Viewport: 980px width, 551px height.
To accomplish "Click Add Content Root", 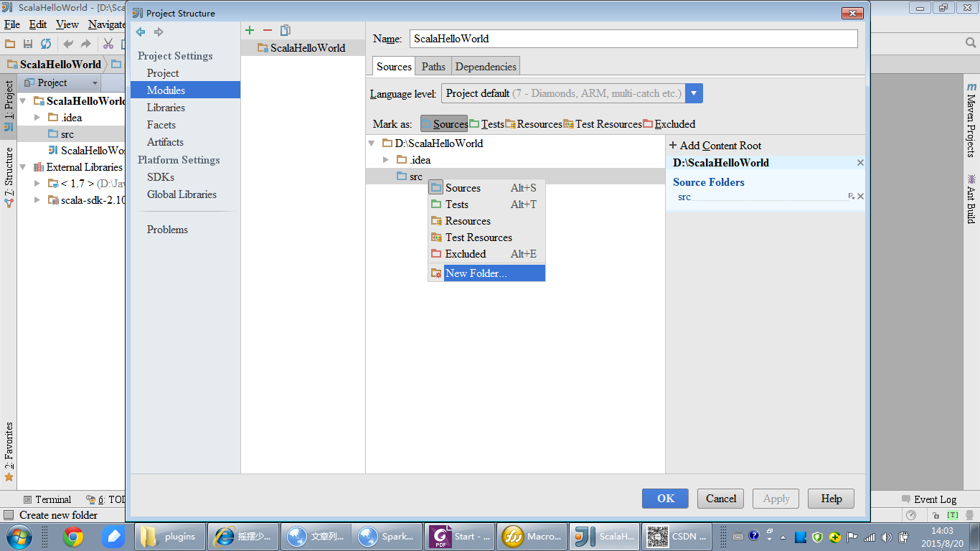I will tap(715, 146).
